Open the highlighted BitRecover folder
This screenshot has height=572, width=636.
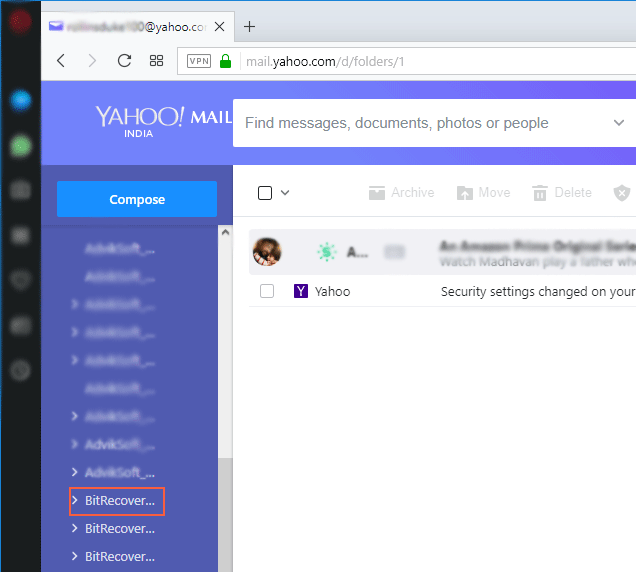coord(120,501)
